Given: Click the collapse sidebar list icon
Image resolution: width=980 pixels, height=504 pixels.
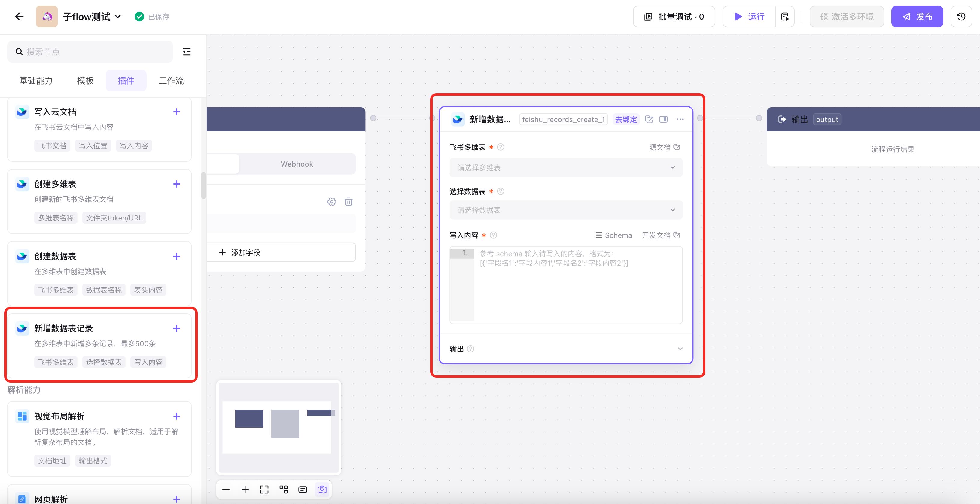Looking at the screenshot, I should (187, 52).
